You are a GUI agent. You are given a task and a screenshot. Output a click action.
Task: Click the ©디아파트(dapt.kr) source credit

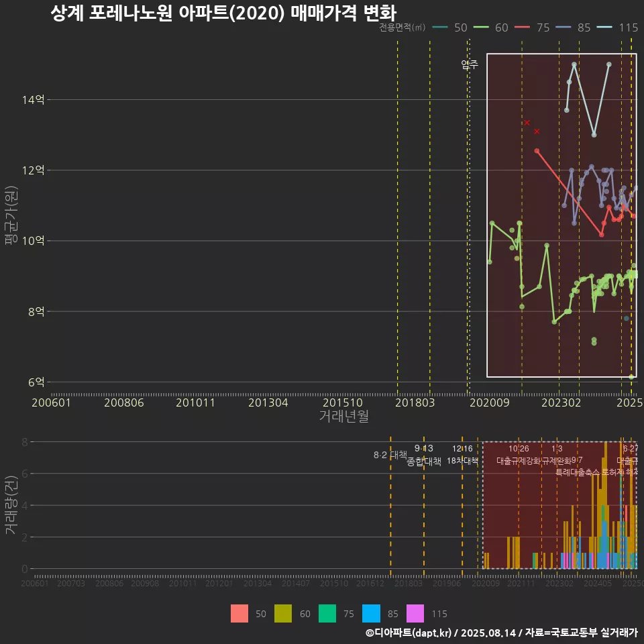(409, 633)
